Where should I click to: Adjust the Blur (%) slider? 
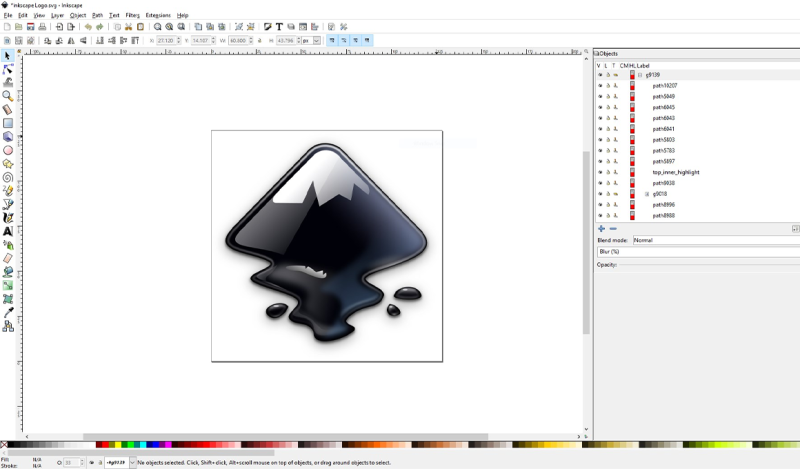(698, 252)
